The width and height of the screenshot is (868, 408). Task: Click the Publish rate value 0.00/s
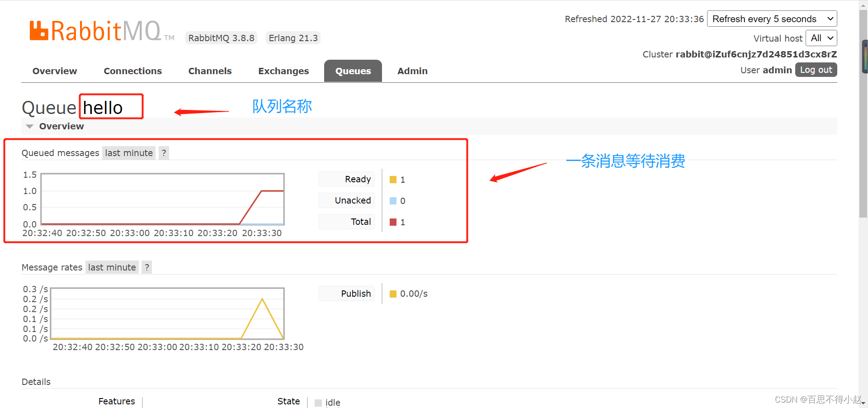click(414, 294)
